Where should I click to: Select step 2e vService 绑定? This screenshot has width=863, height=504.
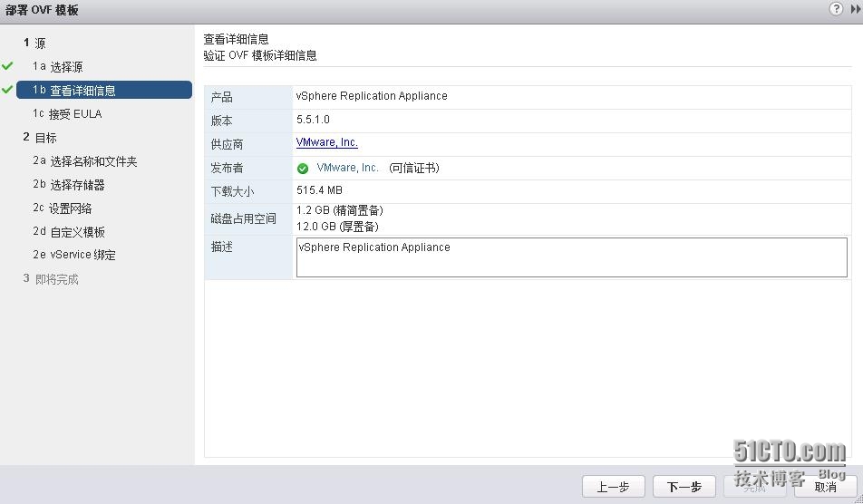pos(74,255)
